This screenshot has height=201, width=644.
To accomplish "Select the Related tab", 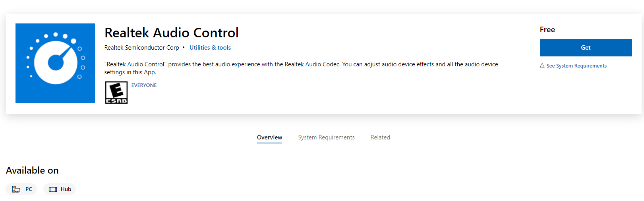I will pyautogui.click(x=380, y=137).
